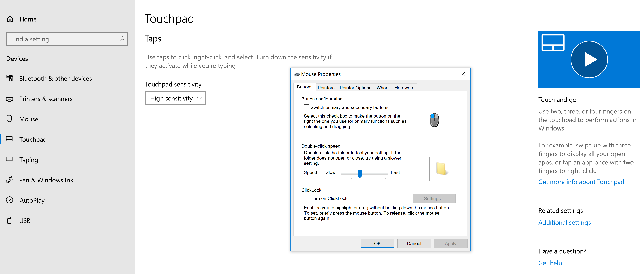
Task: Open the Touchpad sensitivity dropdown
Action: [x=175, y=98]
